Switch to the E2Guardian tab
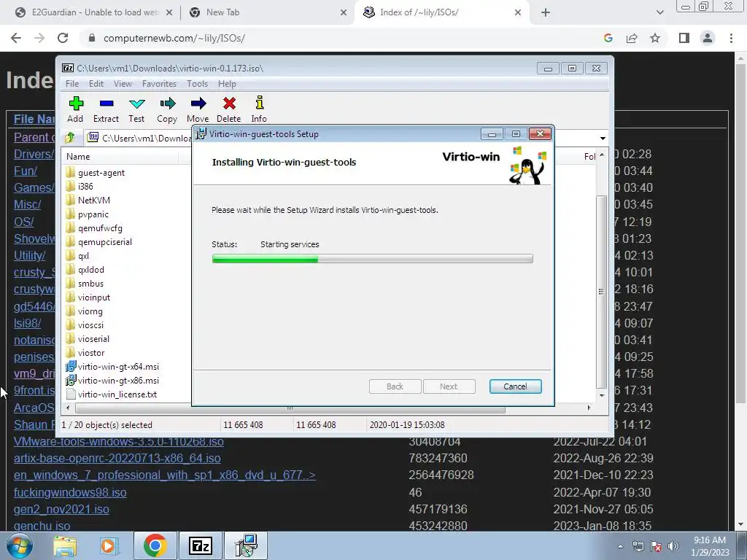The width and height of the screenshot is (747, 560). (94, 12)
